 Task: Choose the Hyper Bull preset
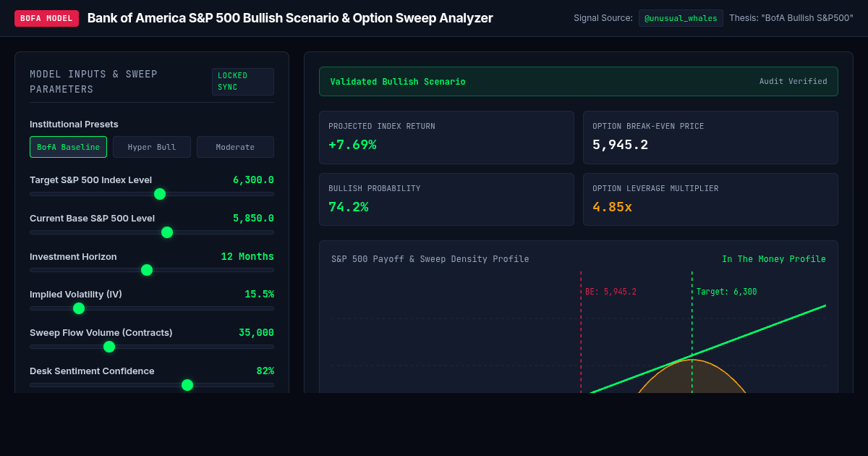[x=152, y=147]
